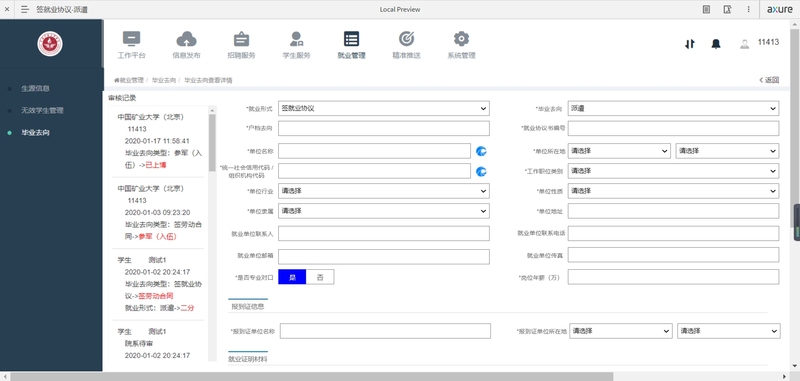Open the 招聘服务 briefcase icon

pyautogui.click(x=241, y=39)
